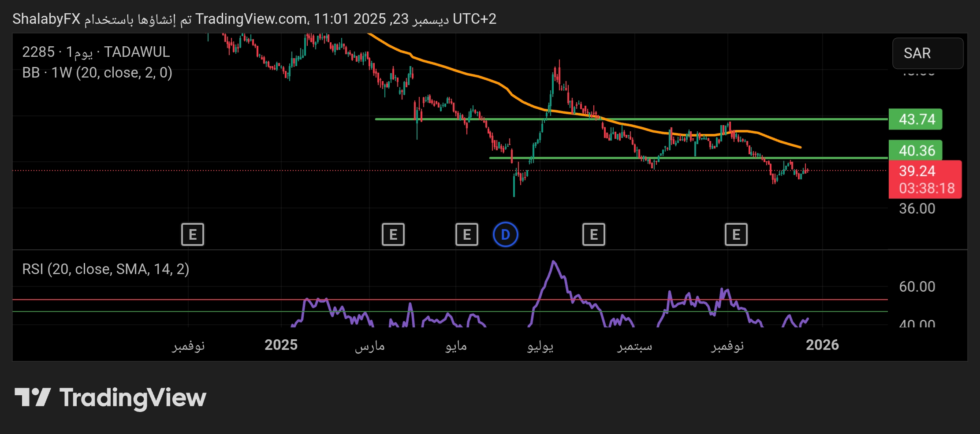This screenshot has width=980, height=434.
Task: Click the second E earnings marker from the left
Action: pyautogui.click(x=393, y=234)
